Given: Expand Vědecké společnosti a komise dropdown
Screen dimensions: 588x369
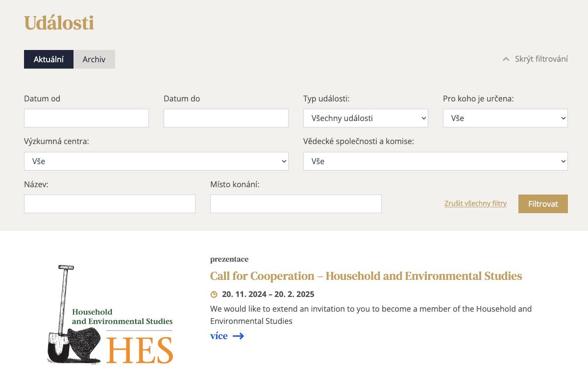Looking at the screenshot, I should point(435,161).
